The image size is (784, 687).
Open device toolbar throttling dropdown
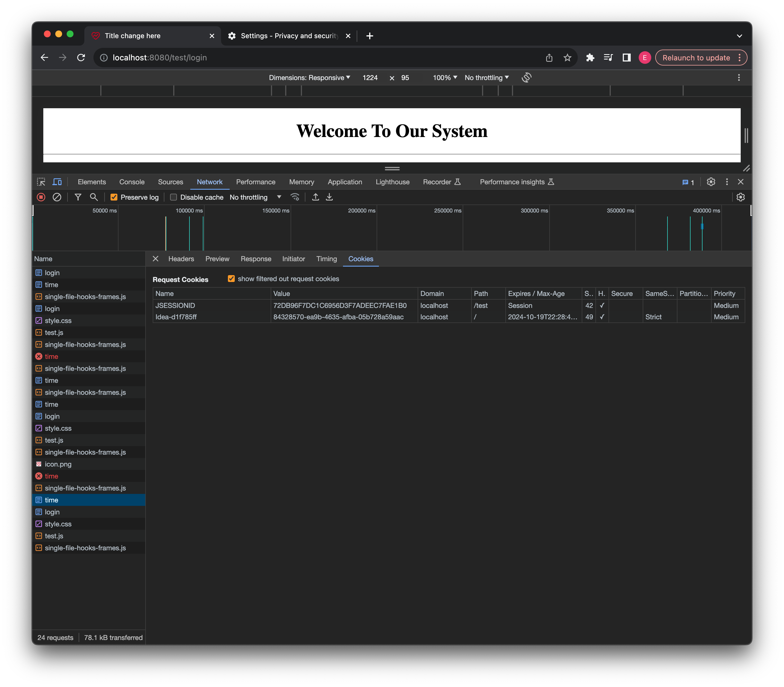[487, 77]
